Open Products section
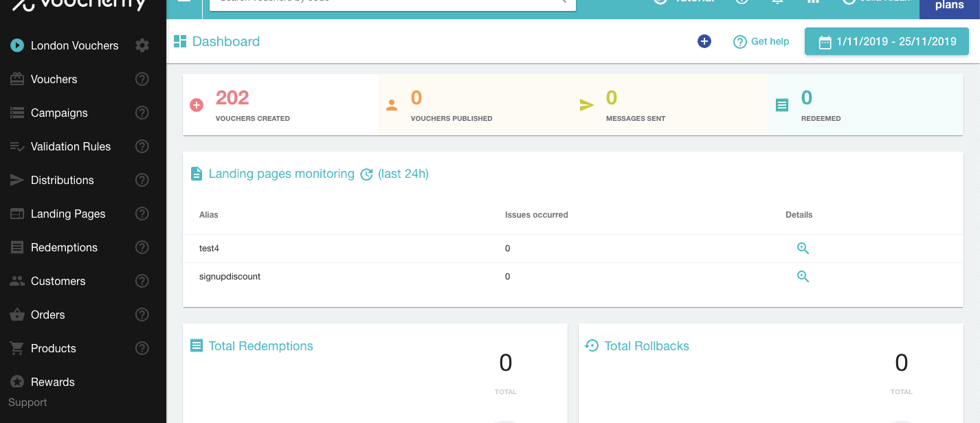The width and height of the screenshot is (980, 423). click(53, 348)
